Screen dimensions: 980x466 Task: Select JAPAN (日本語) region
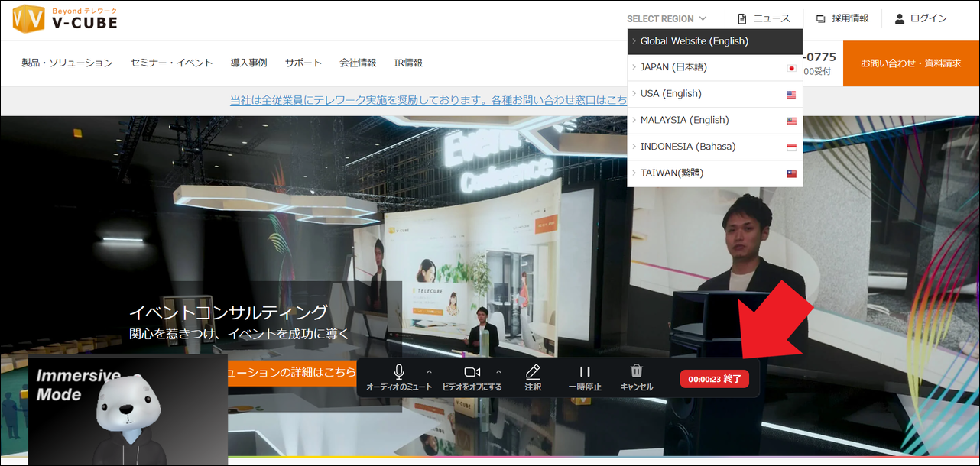[x=715, y=67]
